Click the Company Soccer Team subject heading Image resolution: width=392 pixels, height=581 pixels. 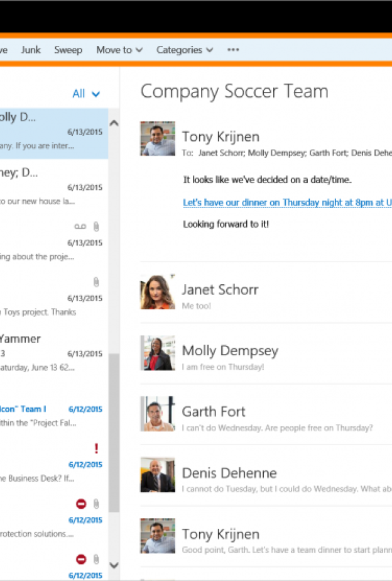click(x=234, y=91)
